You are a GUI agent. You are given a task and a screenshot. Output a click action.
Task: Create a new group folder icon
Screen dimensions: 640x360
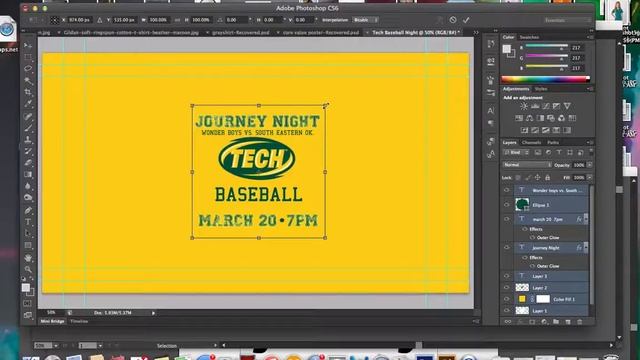(x=556, y=322)
